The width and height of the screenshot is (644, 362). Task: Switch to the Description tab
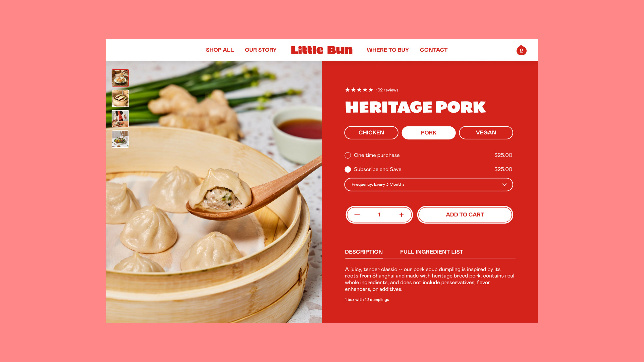coord(364,252)
